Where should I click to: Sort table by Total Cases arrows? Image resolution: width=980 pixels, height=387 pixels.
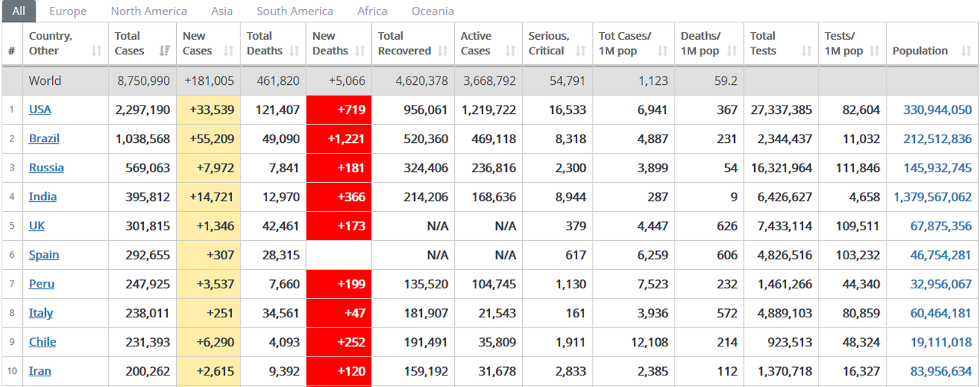(x=164, y=51)
